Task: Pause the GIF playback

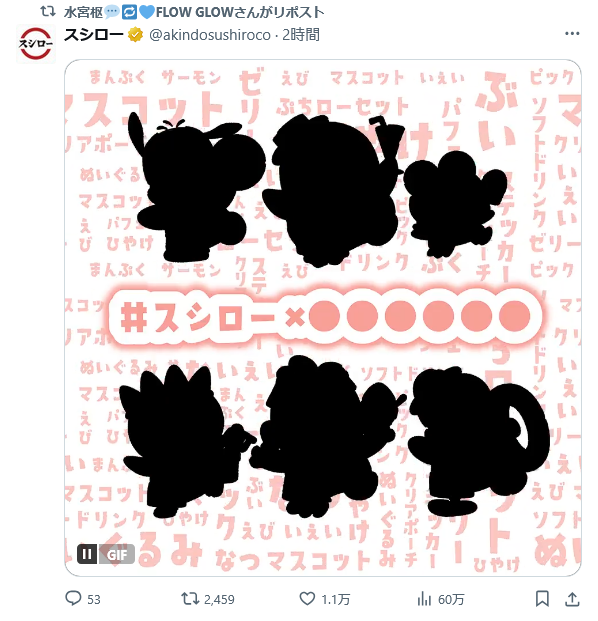Action: (87, 553)
